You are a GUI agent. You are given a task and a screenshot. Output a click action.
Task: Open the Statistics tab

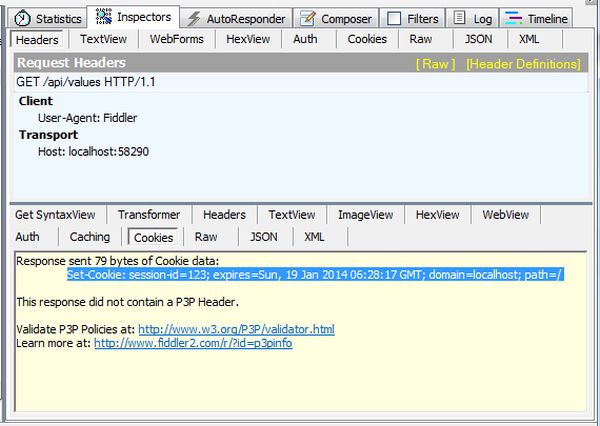coord(47,18)
